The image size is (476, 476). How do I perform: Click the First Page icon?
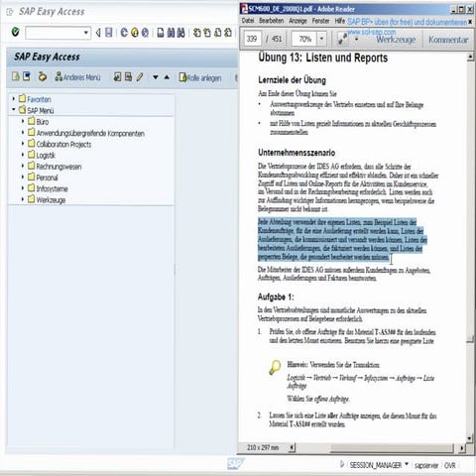pyautogui.click(x=197, y=33)
